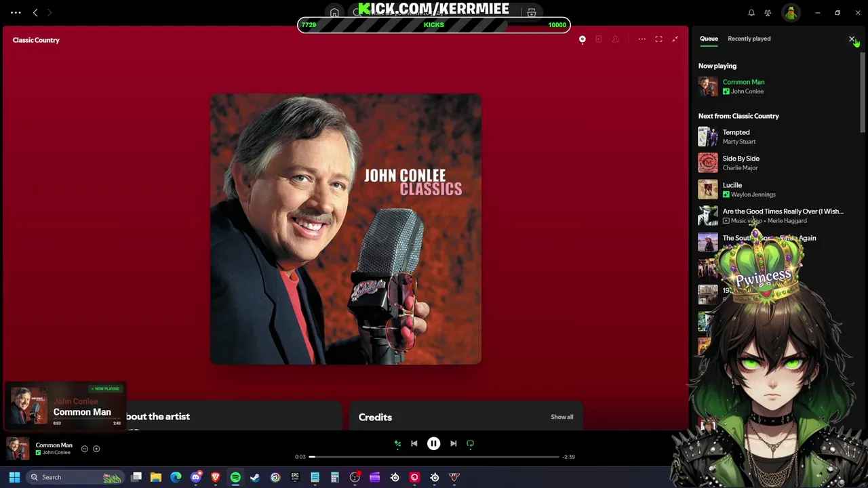The image size is (868, 488).
Task: Open the Spotify Home icon
Action: point(334,13)
